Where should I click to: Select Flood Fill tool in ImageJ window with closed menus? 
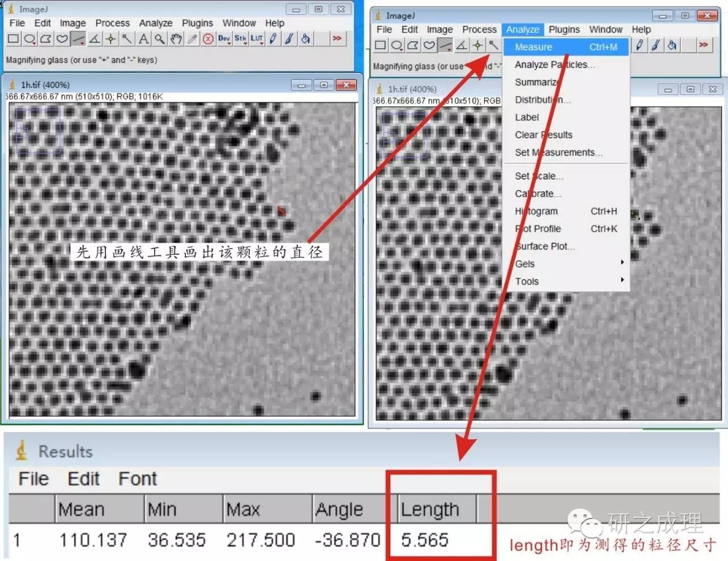tap(306, 39)
